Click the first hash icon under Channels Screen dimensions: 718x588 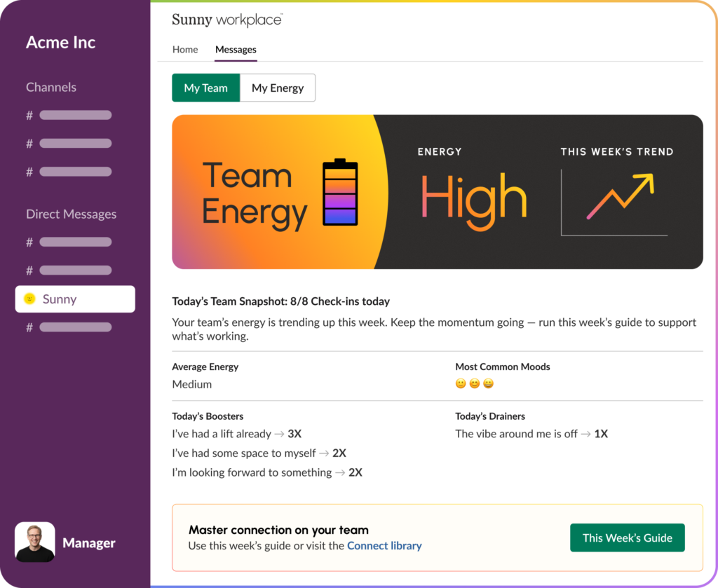click(29, 116)
